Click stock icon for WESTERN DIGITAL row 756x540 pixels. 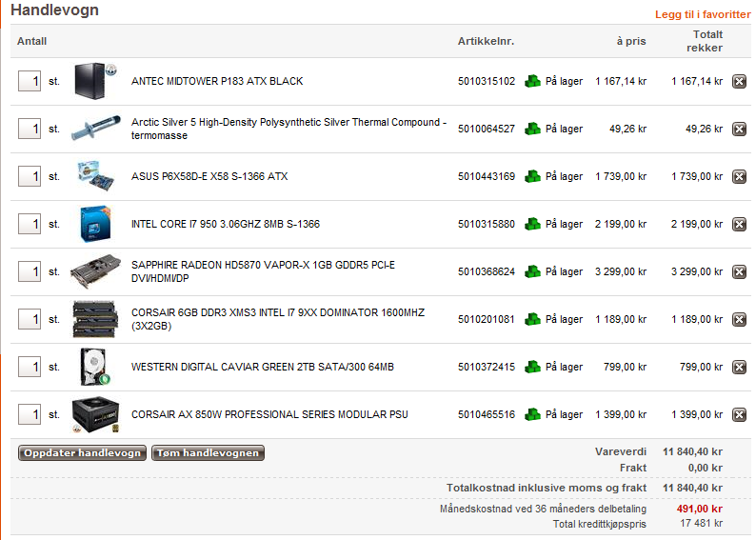point(532,367)
